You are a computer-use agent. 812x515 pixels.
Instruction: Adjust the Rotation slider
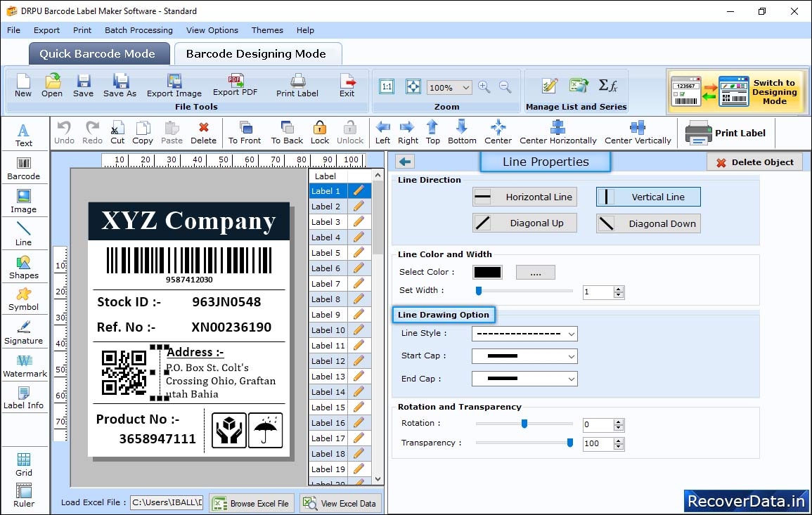(x=524, y=424)
